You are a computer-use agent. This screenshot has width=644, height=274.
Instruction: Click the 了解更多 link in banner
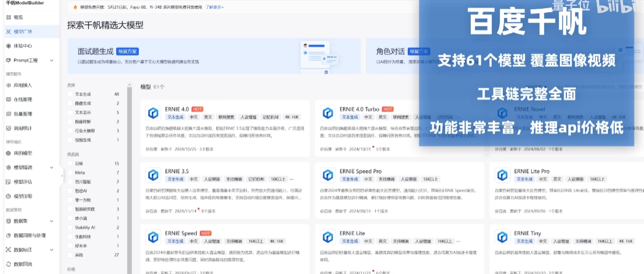click(x=214, y=8)
